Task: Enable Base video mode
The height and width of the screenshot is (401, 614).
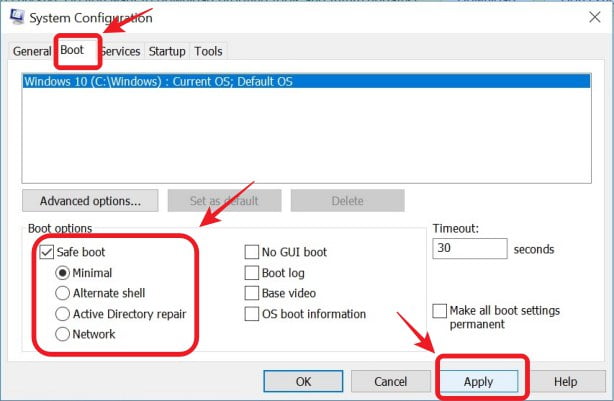Action: tap(253, 293)
